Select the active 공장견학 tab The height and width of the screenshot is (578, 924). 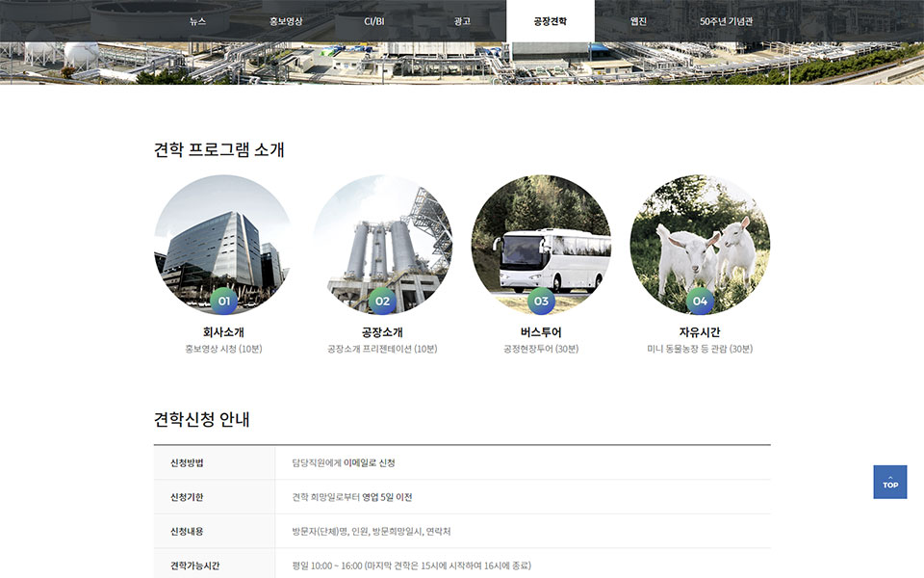click(551, 20)
